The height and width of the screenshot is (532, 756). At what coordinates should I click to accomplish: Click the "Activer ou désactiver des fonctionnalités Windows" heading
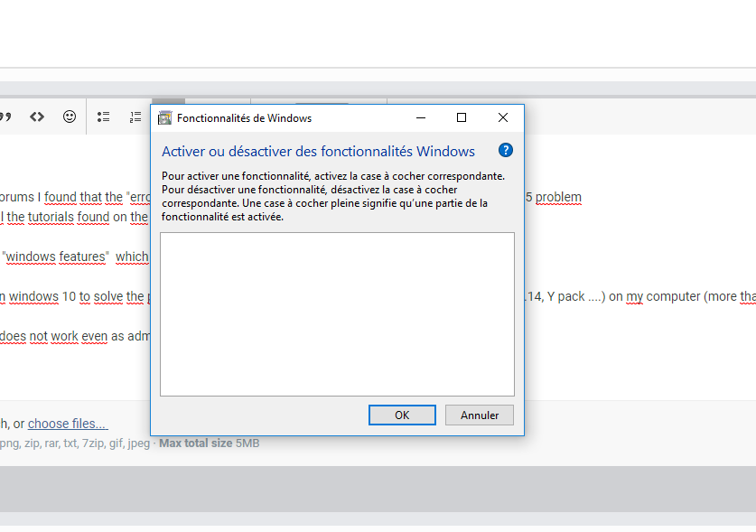click(x=318, y=152)
